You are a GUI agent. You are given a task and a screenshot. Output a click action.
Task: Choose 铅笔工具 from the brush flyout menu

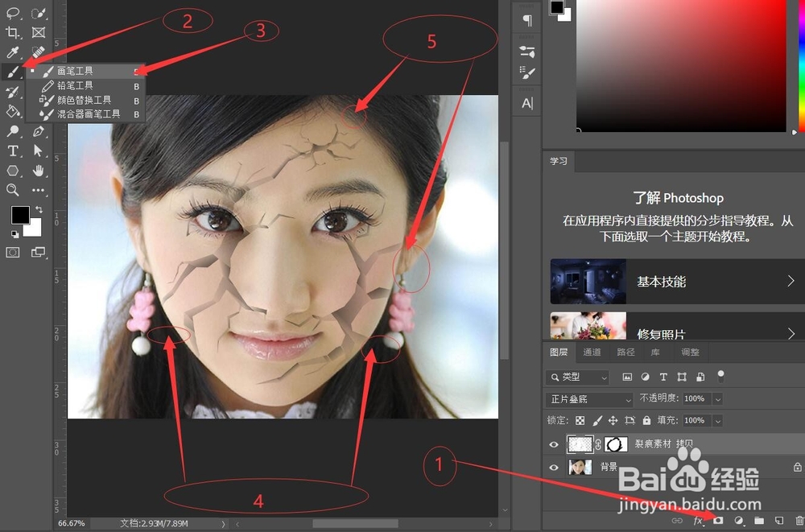click(82, 85)
